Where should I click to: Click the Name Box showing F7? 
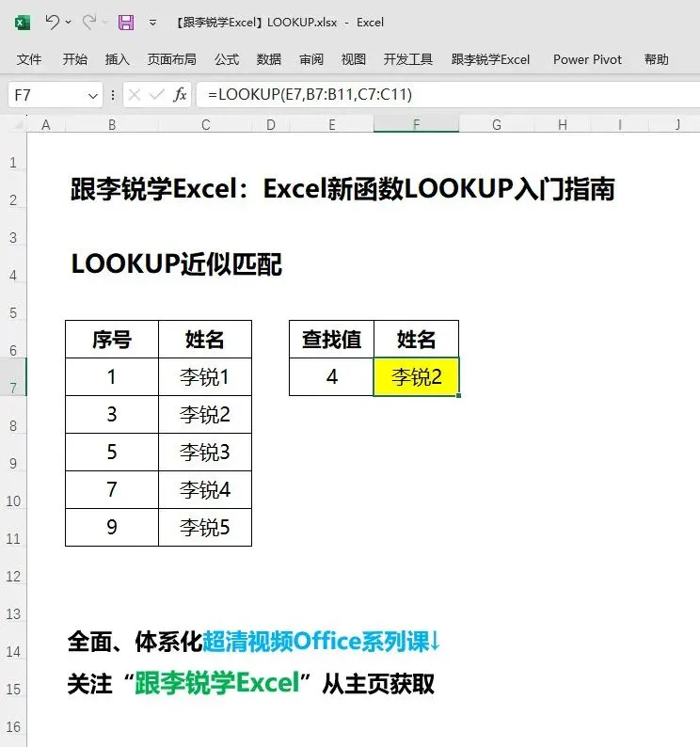tap(46, 95)
